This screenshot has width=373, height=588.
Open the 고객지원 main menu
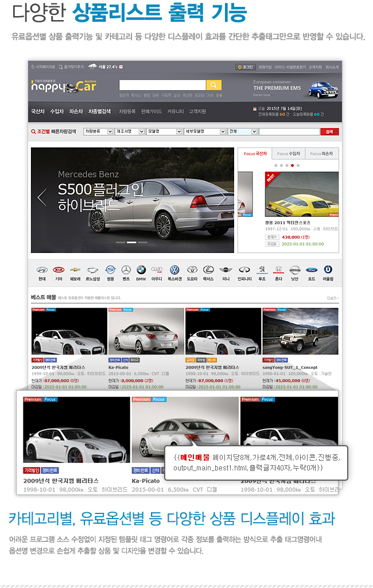point(197,111)
